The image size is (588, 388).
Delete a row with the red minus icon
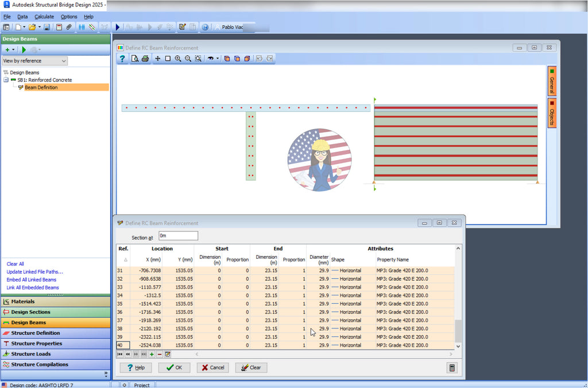coord(159,354)
